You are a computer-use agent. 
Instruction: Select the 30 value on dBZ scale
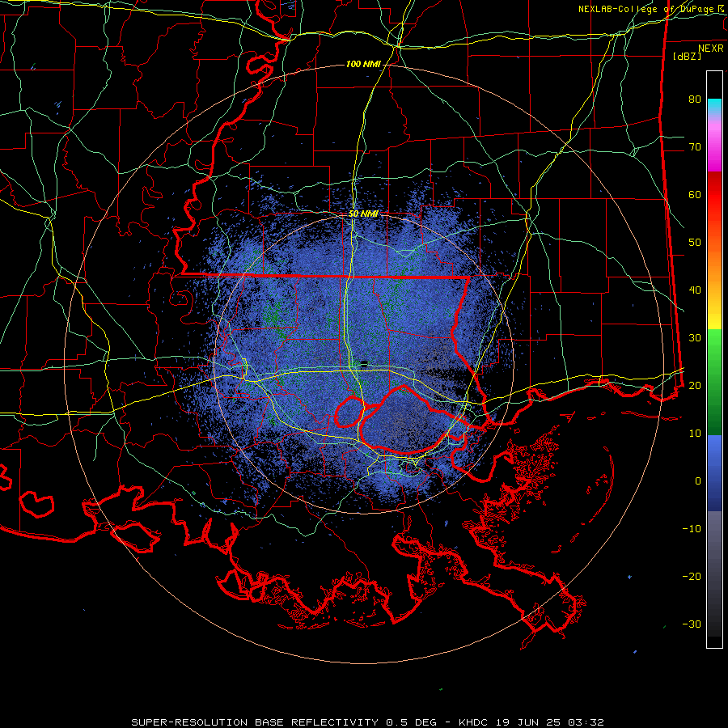tap(695, 337)
